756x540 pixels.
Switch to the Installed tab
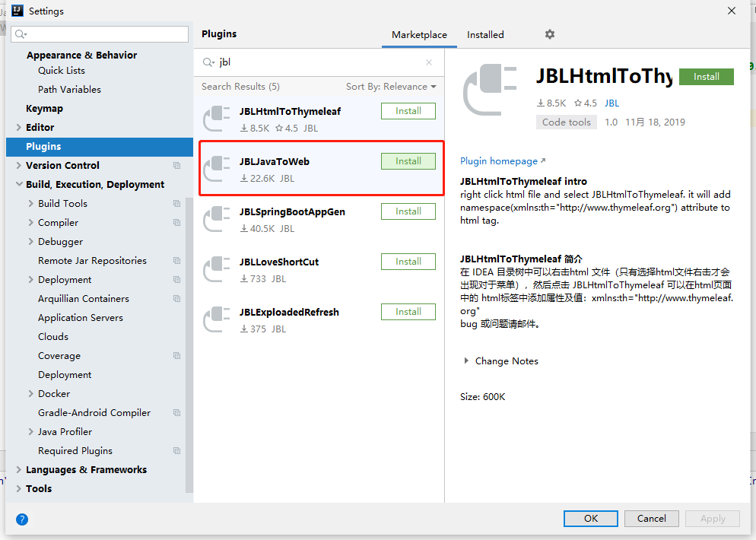click(485, 35)
